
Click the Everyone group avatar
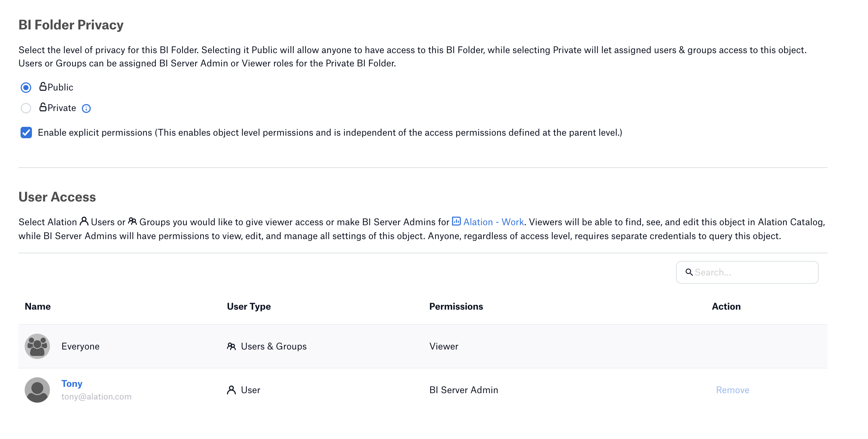pos(37,346)
